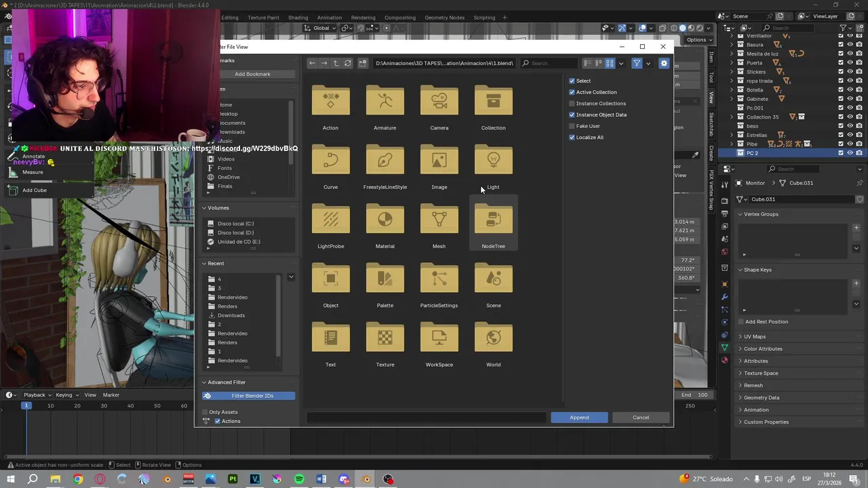Toggle the Localize All checkbox
The width and height of the screenshot is (868, 488).
point(572,138)
